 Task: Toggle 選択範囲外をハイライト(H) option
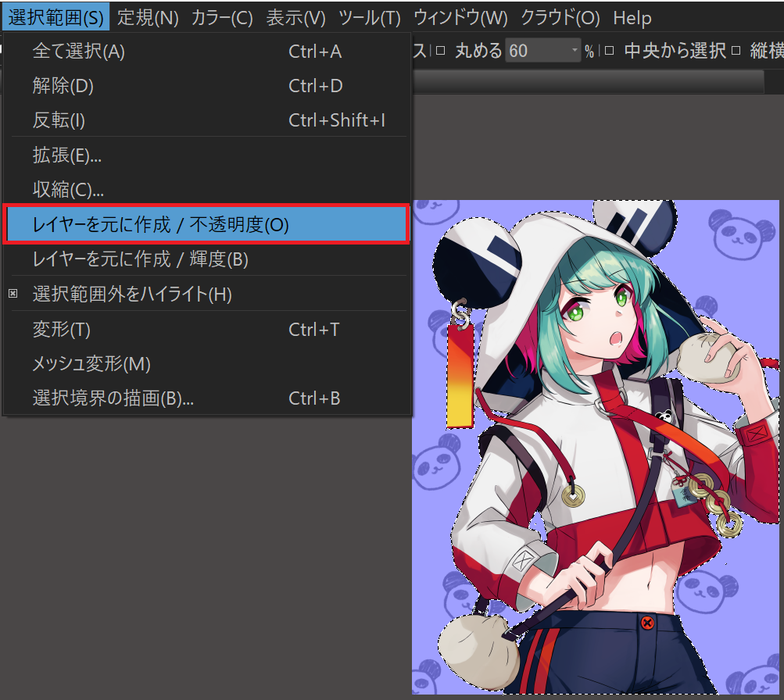(132, 295)
